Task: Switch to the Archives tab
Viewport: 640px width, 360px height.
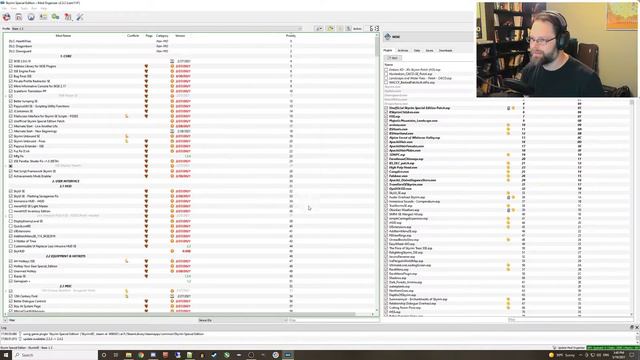Action: (403, 50)
